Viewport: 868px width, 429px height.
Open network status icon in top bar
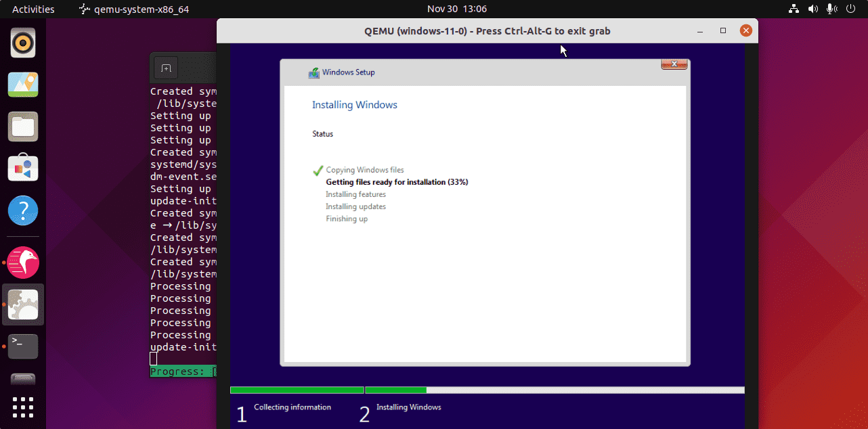point(794,9)
